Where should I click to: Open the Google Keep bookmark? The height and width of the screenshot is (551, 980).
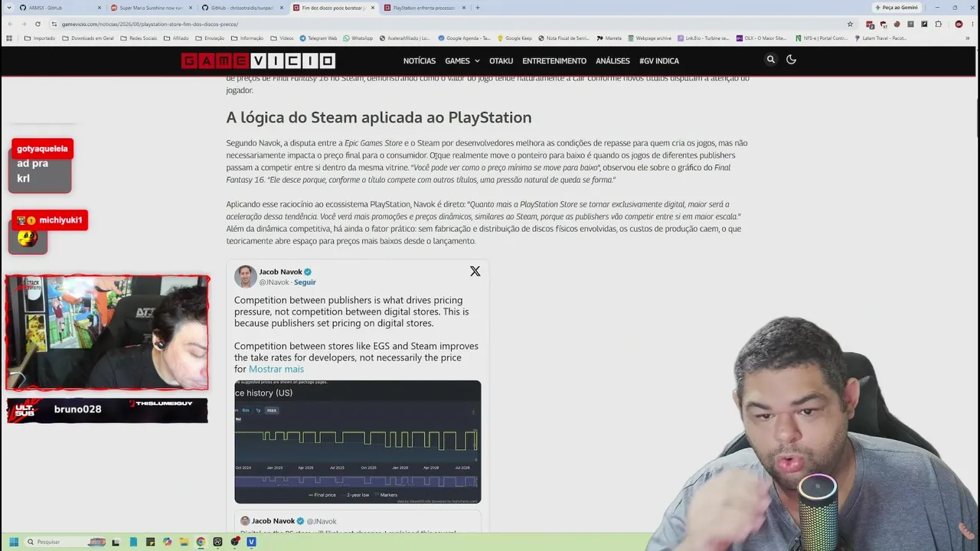point(514,37)
